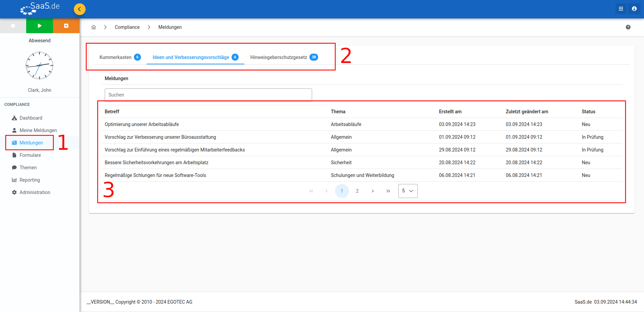The image size is (644, 312).
Task: Open row Optimierung unserer Arbeitsabläufe
Action: pos(362,124)
